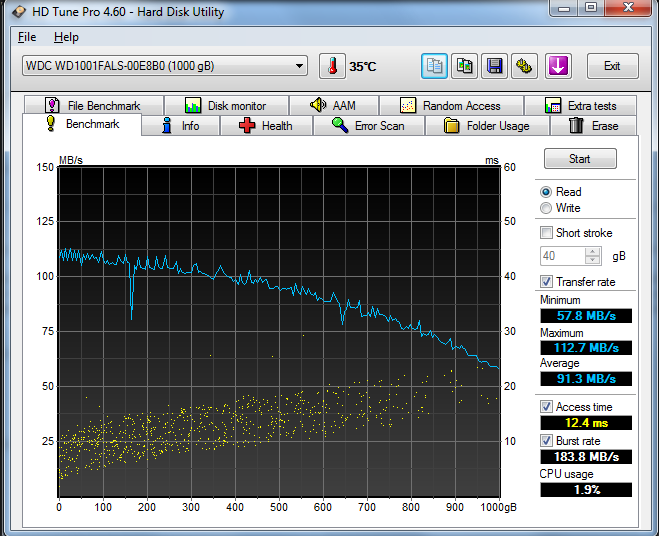
Task: Click the copy screenshot to clipboard icon
Action: (464, 66)
